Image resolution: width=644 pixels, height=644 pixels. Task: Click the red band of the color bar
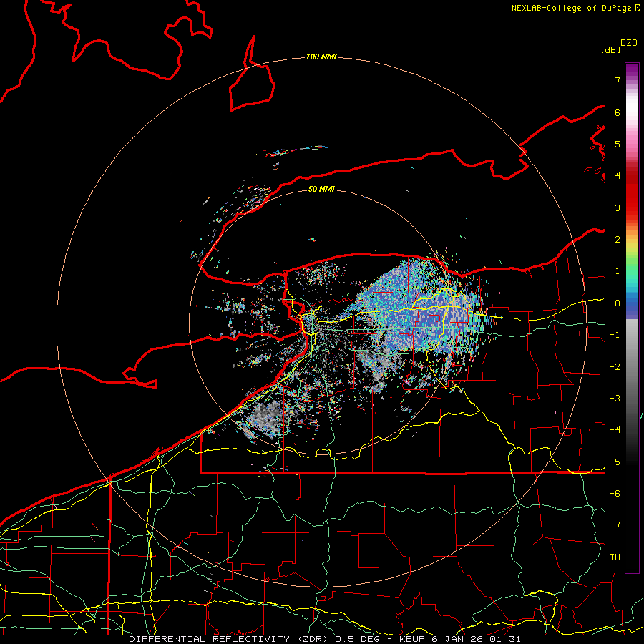[632, 193]
